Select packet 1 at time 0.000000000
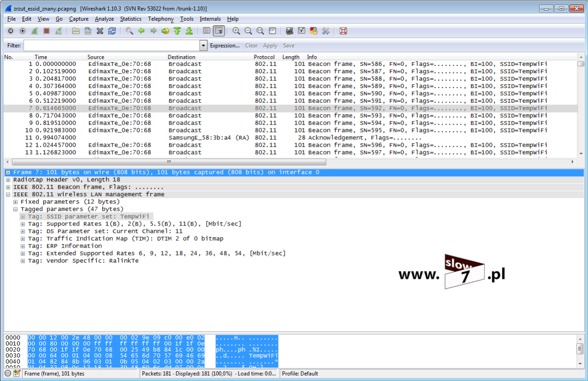This screenshot has width=588, height=381. tap(290, 64)
